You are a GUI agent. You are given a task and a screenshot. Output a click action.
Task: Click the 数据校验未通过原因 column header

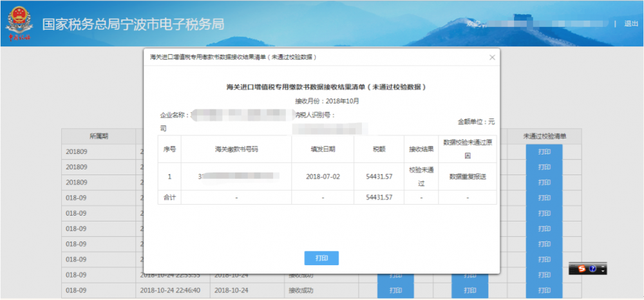[468, 149]
